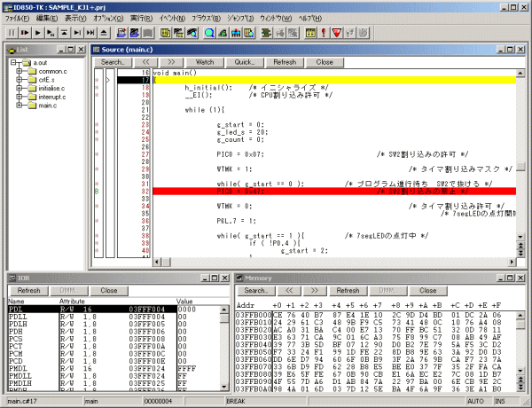Click Search.. button in Source window
Viewport: 532px width, 408px height.
click(x=113, y=62)
